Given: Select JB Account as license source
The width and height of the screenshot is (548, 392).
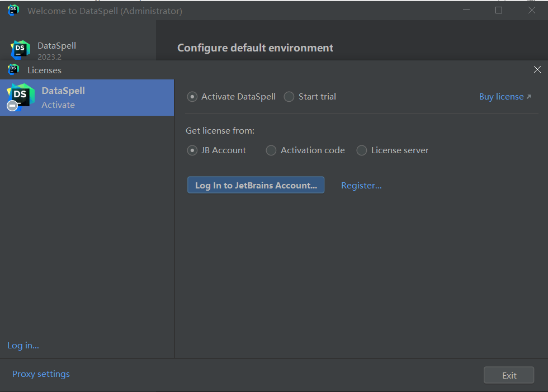Looking at the screenshot, I should [192, 150].
